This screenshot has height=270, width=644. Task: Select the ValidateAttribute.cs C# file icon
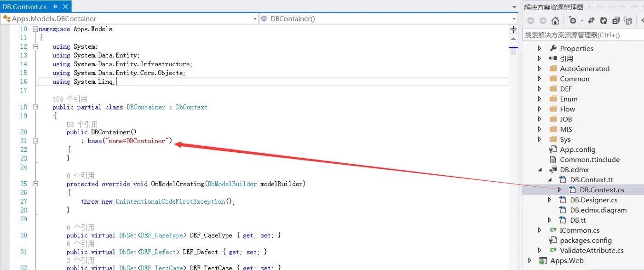(553, 251)
